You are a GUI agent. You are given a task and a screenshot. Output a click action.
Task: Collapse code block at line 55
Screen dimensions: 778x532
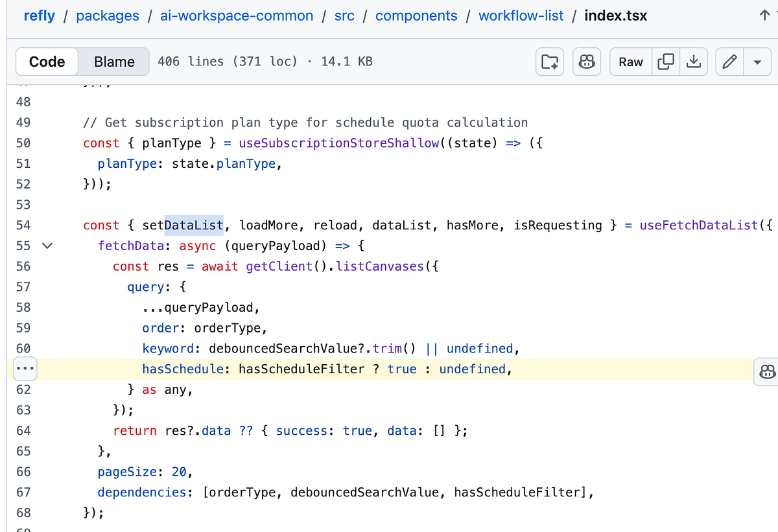click(x=47, y=246)
